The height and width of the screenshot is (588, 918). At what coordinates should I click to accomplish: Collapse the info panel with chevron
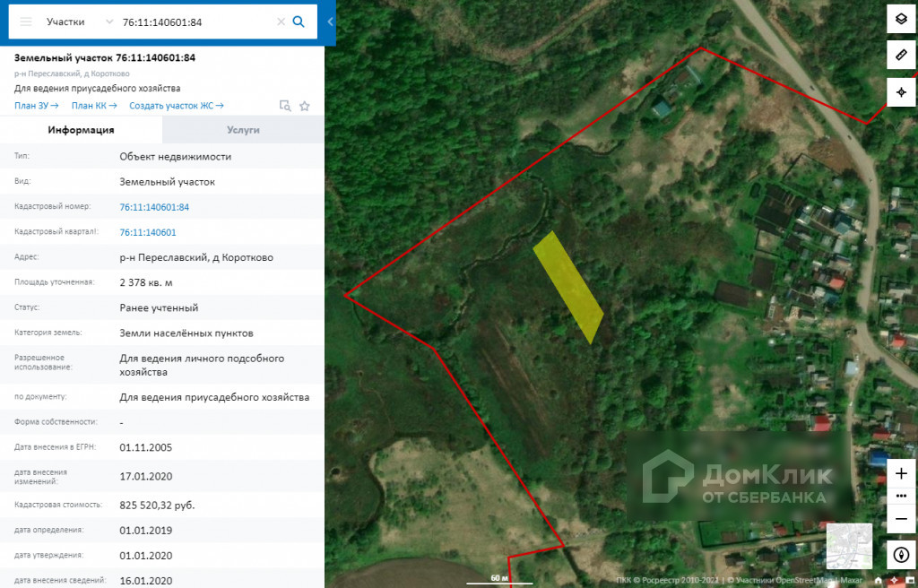330,22
